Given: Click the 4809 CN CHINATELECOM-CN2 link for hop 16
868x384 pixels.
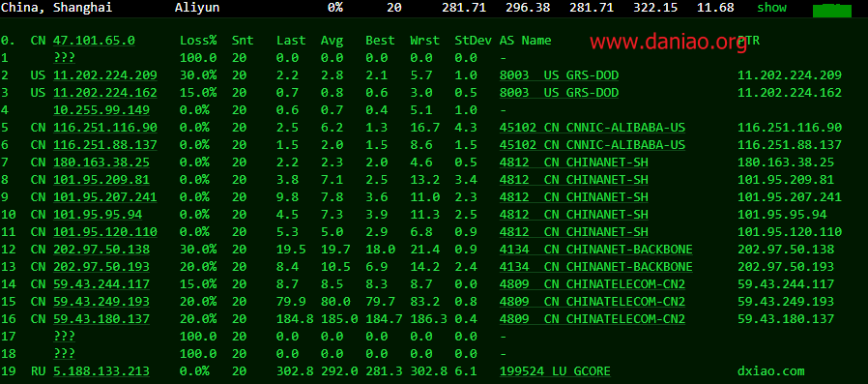Looking at the screenshot, I should coord(593,319).
